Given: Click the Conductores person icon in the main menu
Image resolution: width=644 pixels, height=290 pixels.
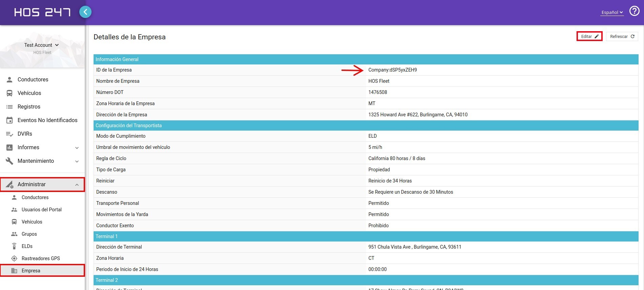Looking at the screenshot, I should (10, 80).
